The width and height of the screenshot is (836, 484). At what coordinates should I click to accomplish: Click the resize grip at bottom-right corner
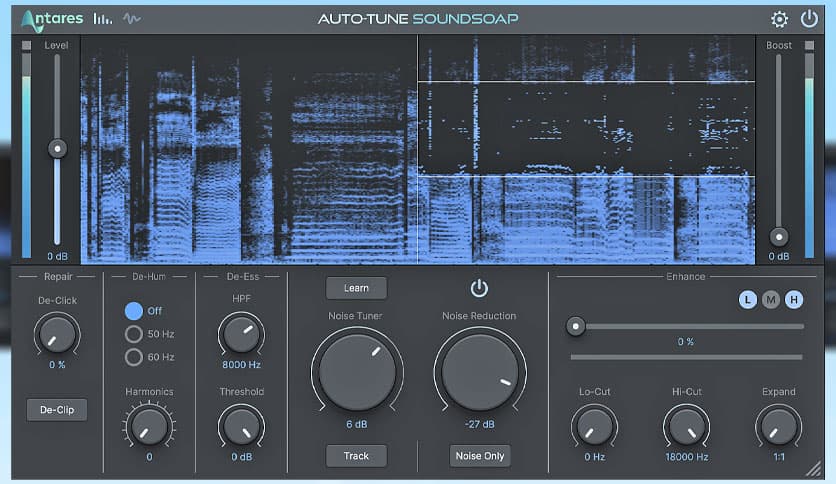tap(814, 468)
